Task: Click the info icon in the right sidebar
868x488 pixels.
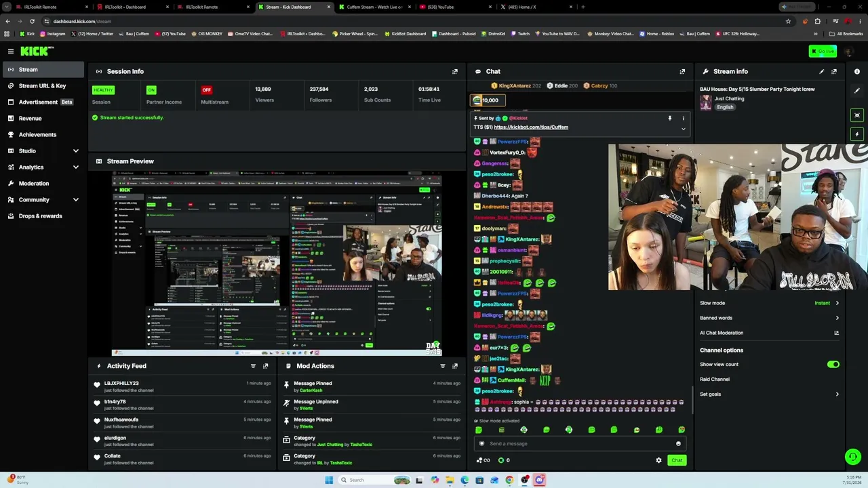Action: [x=857, y=71]
